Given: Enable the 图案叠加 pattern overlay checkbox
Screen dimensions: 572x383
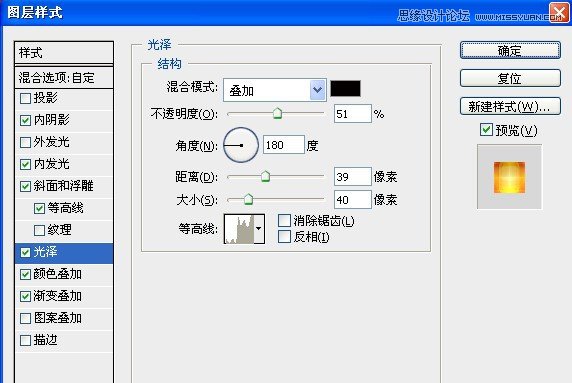Looking at the screenshot, I should (x=25, y=318).
